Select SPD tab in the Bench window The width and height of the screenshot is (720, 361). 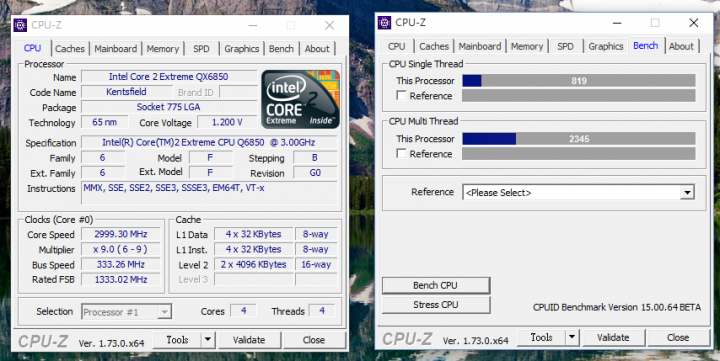tap(565, 46)
